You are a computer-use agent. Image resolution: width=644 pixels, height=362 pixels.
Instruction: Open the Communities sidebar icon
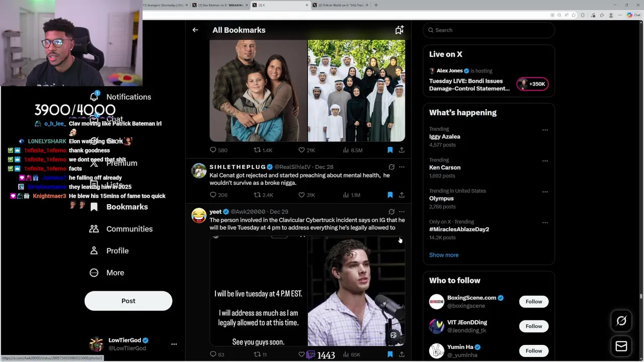click(x=94, y=229)
